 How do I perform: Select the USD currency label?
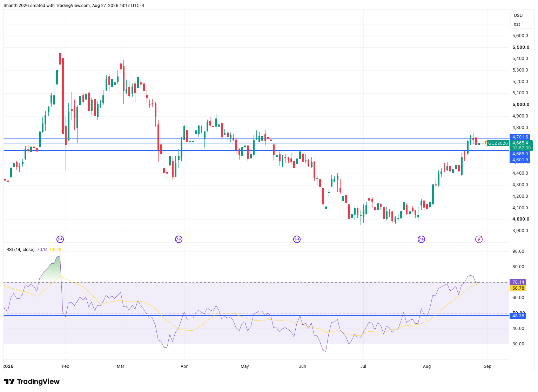point(518,15)
